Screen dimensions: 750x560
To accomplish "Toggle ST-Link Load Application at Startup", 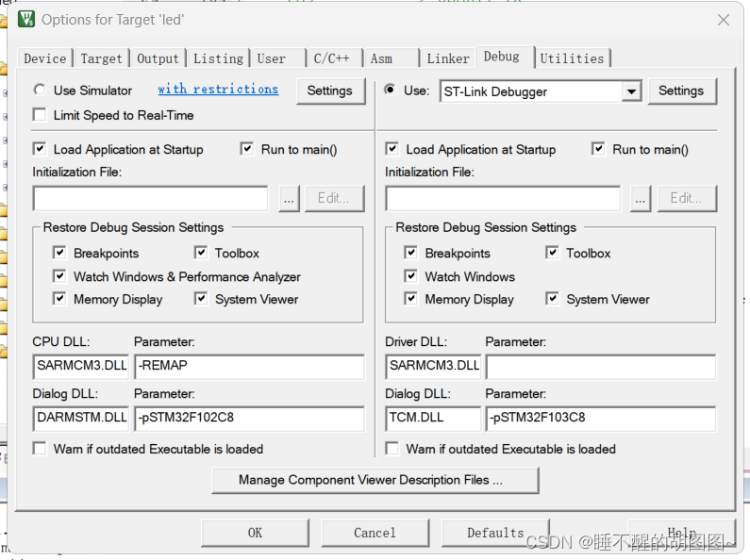I will [x=392, y=149].
